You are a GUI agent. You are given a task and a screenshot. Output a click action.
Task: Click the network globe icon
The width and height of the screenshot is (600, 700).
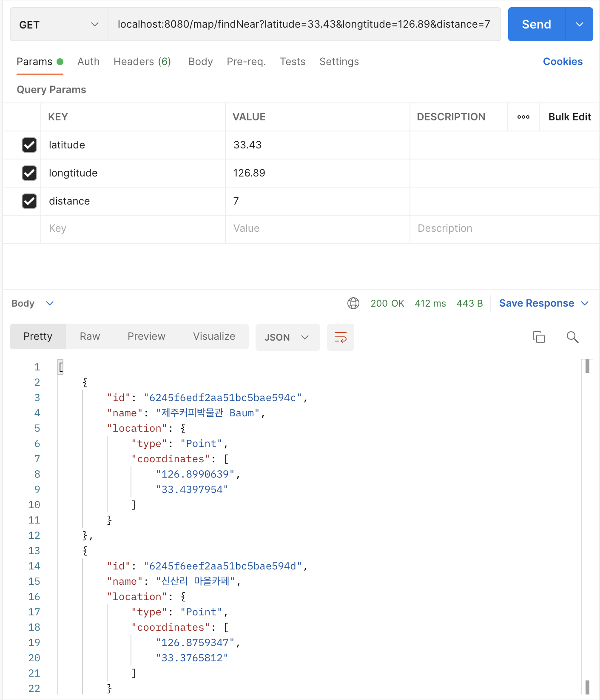[353, 303]
